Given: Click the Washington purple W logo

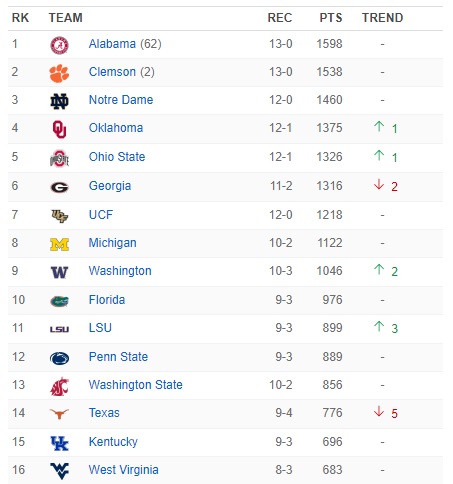Looking at the screenshot, I should [59, 273].
